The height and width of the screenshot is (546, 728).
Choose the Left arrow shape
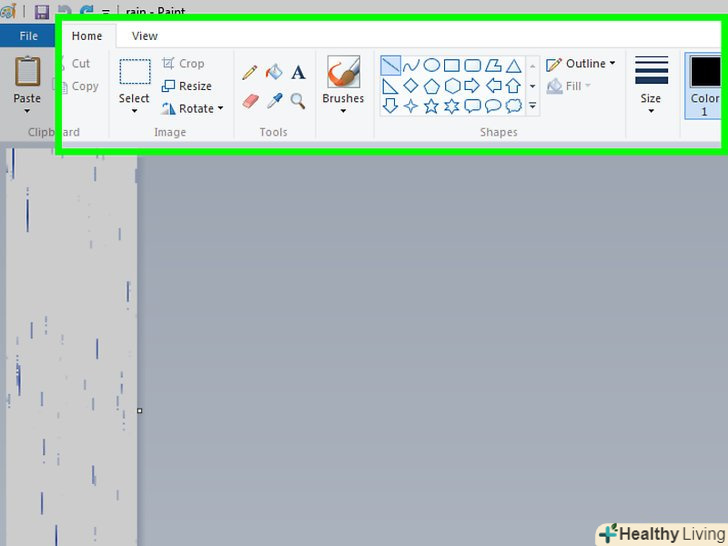click(x=493, y=86)
